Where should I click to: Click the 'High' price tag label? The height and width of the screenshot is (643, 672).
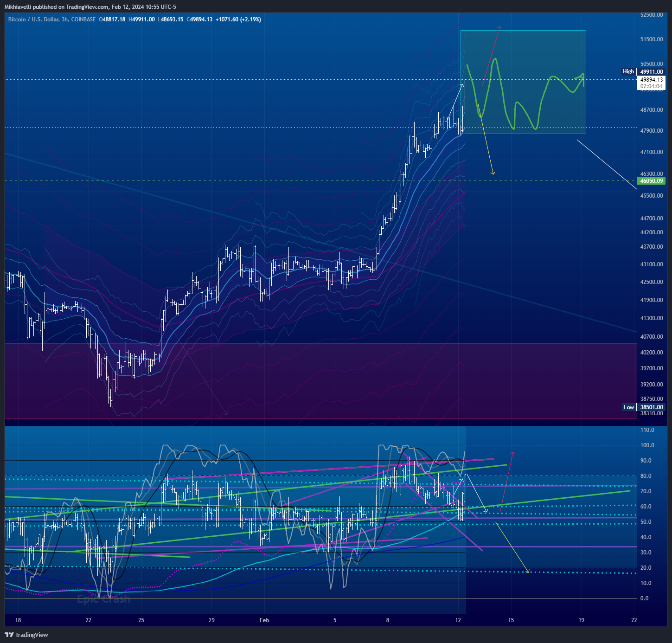tap(628, 71)
